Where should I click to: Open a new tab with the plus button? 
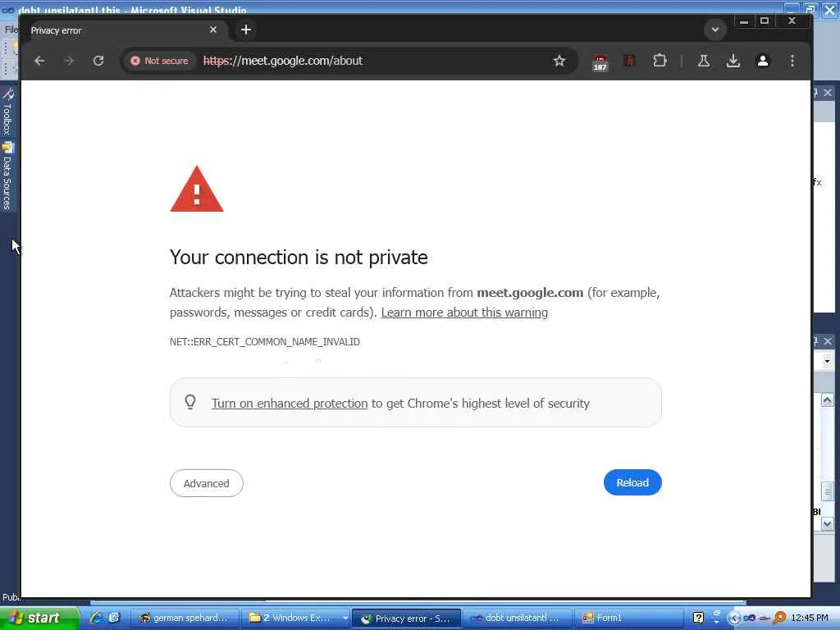tap(246, 30)
